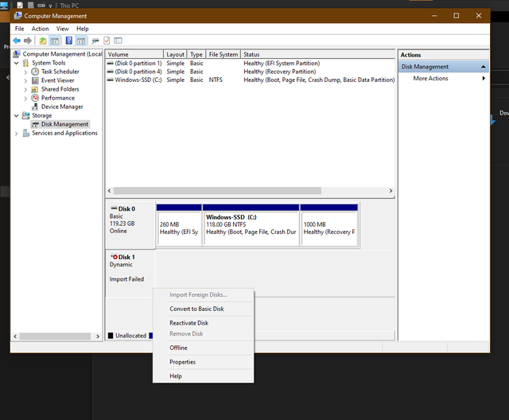509x420 pixels.
Task: Collapse the System Tools tree node
Action: coord(16,63)
